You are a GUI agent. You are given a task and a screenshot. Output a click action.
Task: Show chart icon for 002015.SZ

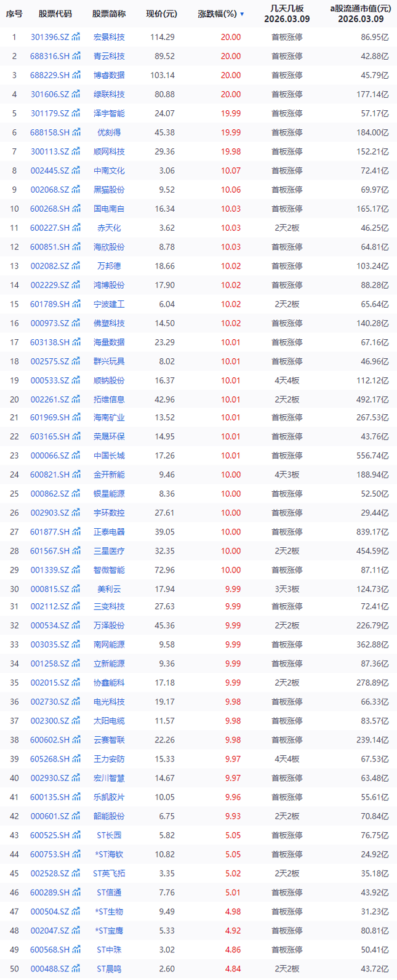point(76,683)
